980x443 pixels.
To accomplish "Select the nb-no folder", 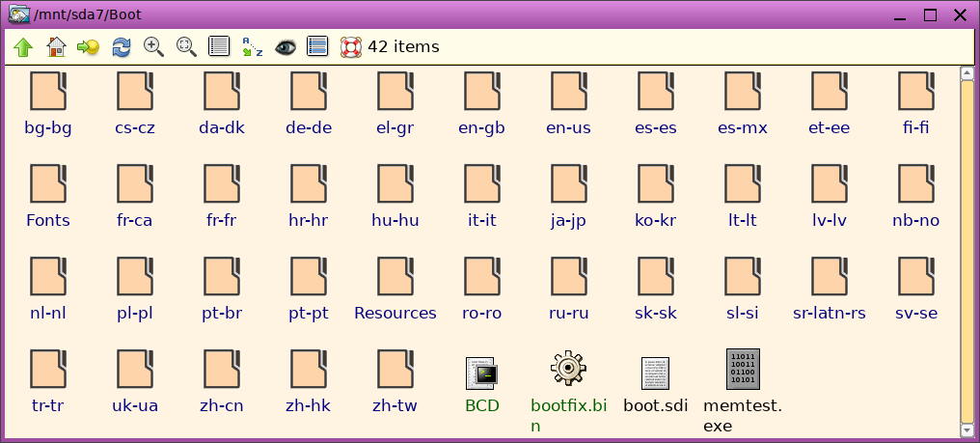I will 916,197.
